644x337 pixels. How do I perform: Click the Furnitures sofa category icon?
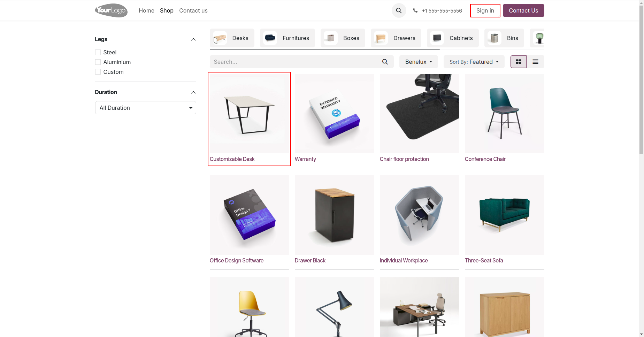(270, 38)
